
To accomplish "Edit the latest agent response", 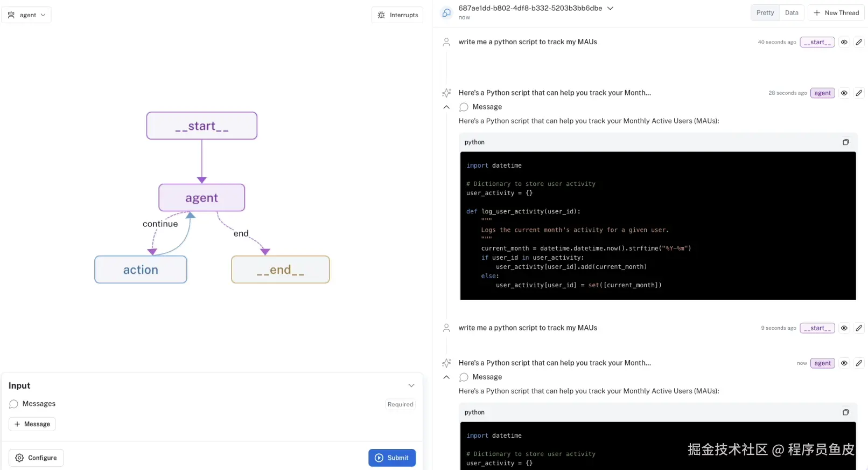I will [859, 363].
